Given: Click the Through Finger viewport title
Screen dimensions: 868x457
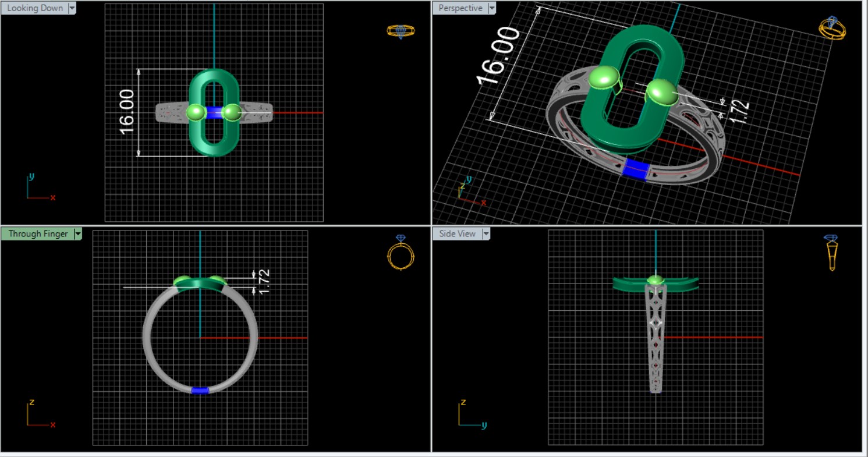Looking at the screenshot, I should pyautogui.click(x=38, y=234).
